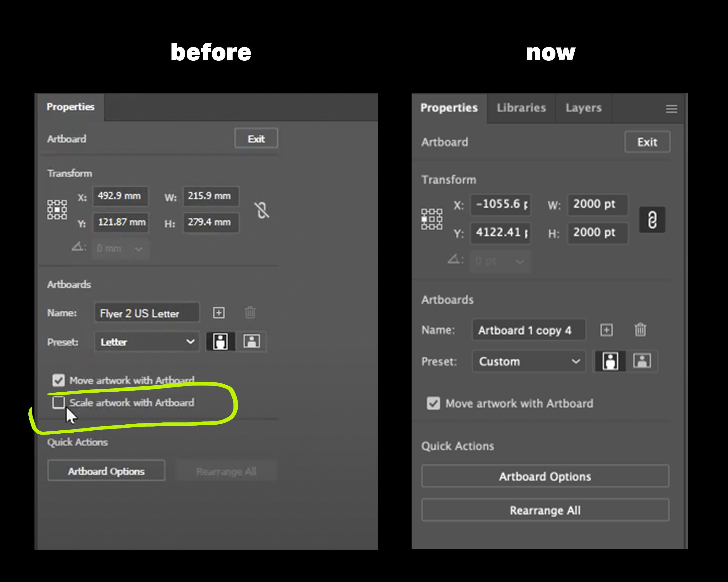This screenshot has width=728, height=582.
Task: Toggle Move artwork with Artboard in now panel
Action: point(433,403)
